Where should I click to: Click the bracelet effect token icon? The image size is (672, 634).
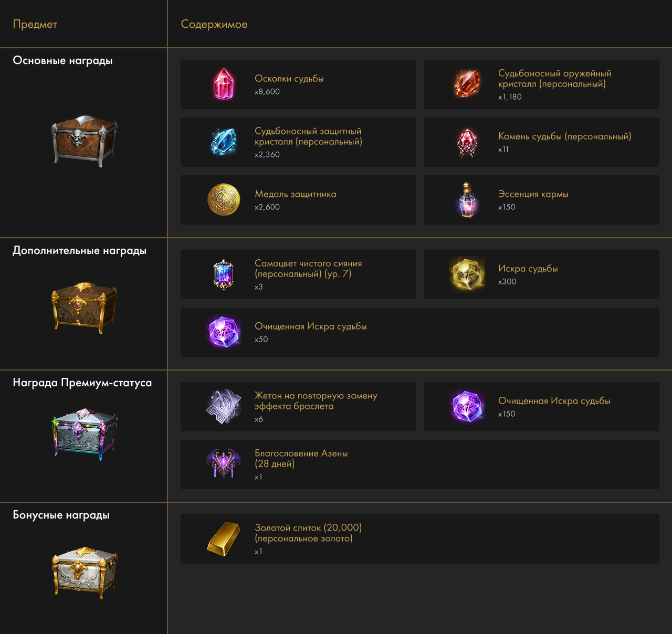(x=224, y=407)
